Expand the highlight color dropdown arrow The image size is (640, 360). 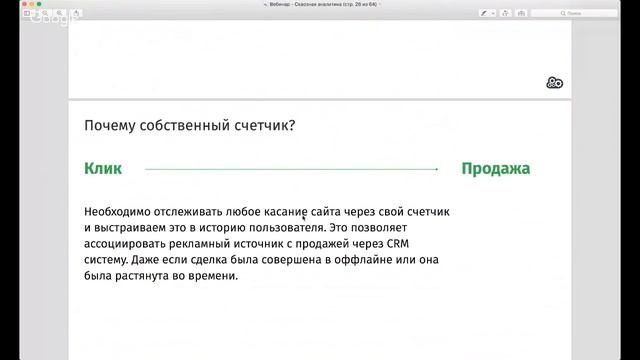(493, 13)
